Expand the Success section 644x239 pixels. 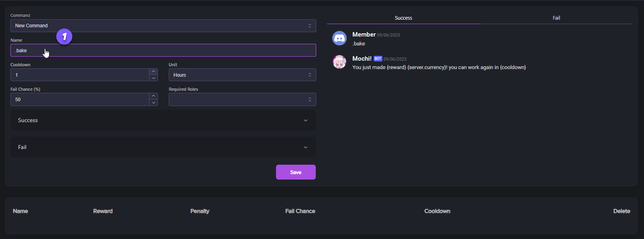[163, 121]
